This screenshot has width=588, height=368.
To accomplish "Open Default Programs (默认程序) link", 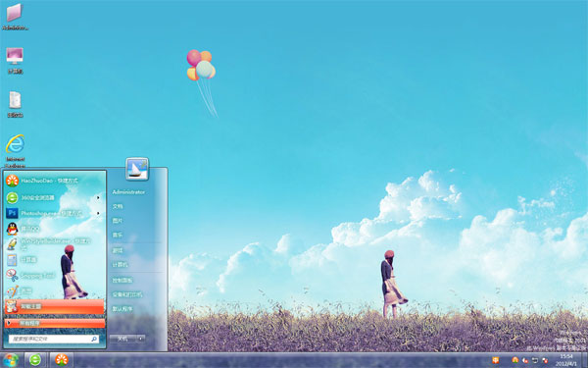I will tap(122, 309).
